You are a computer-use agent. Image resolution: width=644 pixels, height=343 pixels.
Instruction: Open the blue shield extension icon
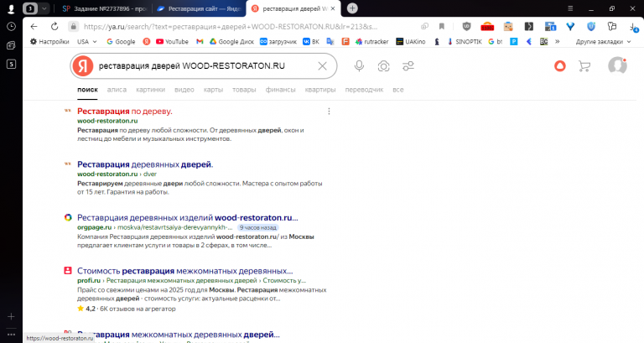591,26
